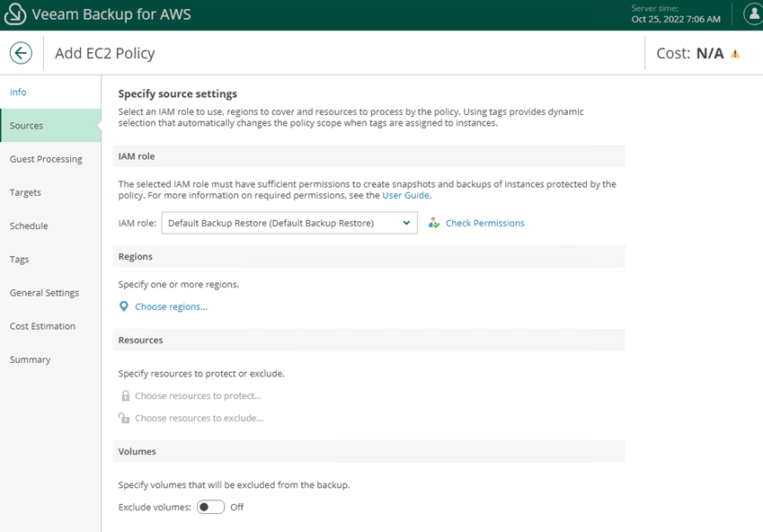Toggle the Exclude volumes switch
This screenshot has height=532, width=763.
tap(210, 507)
